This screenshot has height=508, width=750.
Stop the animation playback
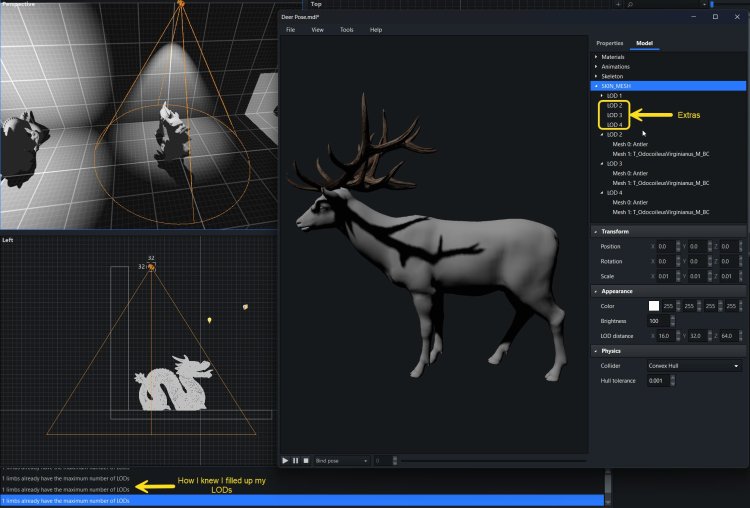pos(305,460)
